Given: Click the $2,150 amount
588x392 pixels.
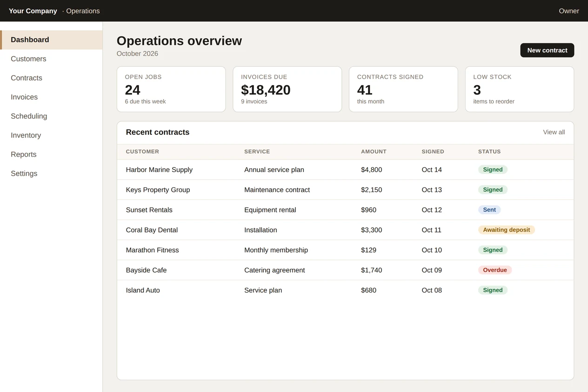Looking at the screenshot, I should (371, 190).
